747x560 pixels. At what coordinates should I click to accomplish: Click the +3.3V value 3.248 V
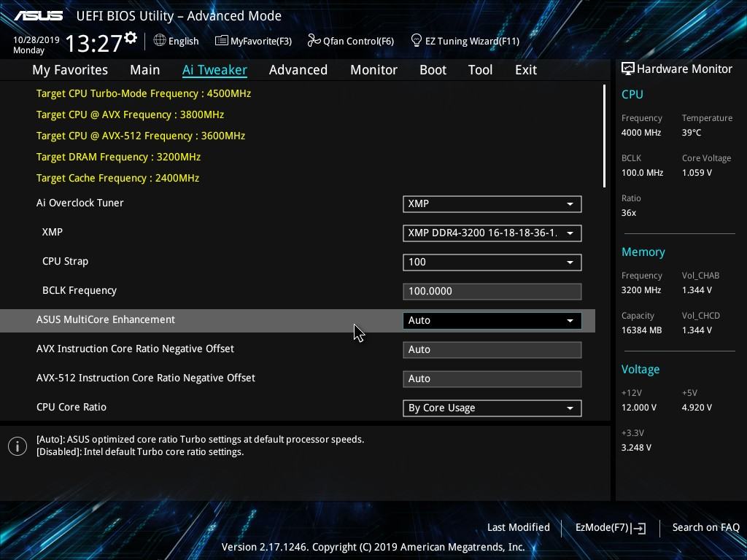[636, 447]
